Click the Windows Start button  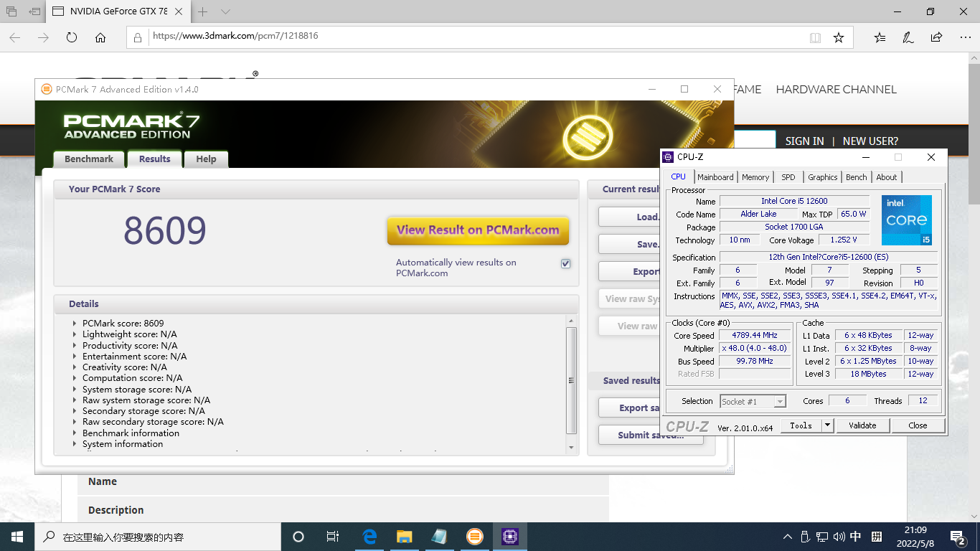tap(17, 537)
